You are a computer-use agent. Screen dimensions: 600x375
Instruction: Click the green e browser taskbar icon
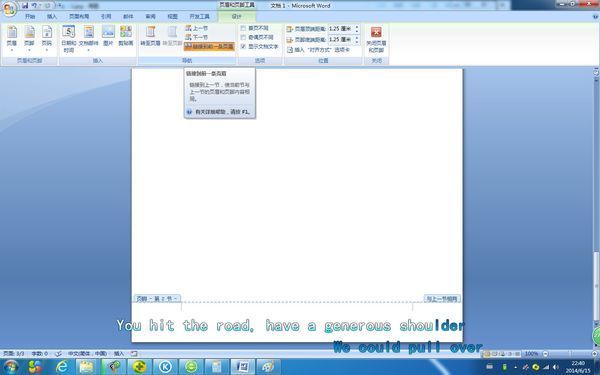coord(191,367)
